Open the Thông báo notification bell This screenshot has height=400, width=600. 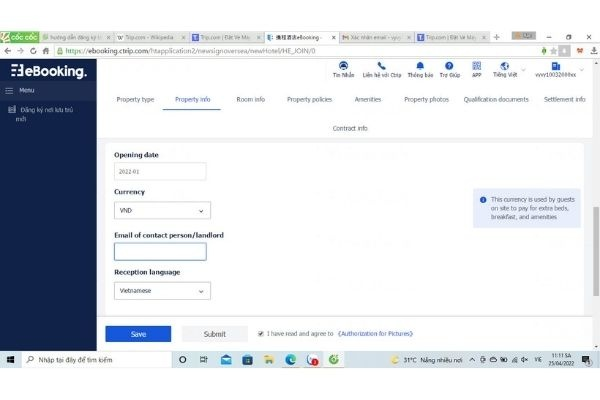click(x=420, y=66)
